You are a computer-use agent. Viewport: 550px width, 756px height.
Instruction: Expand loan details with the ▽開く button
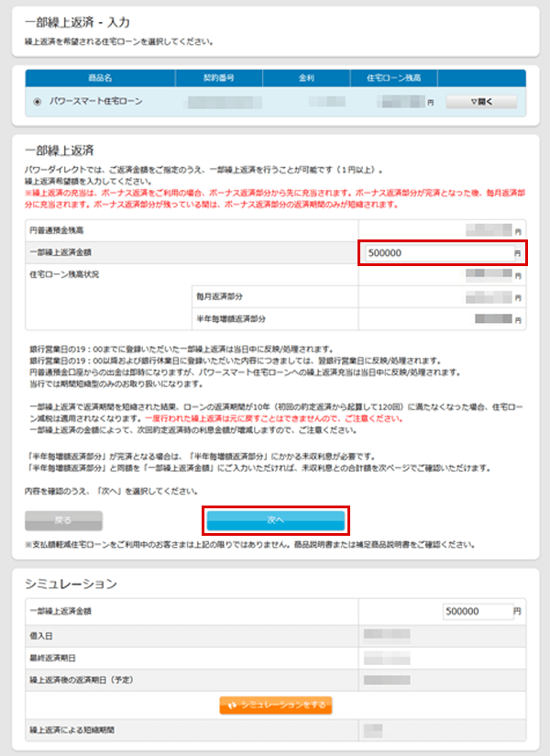481,102
